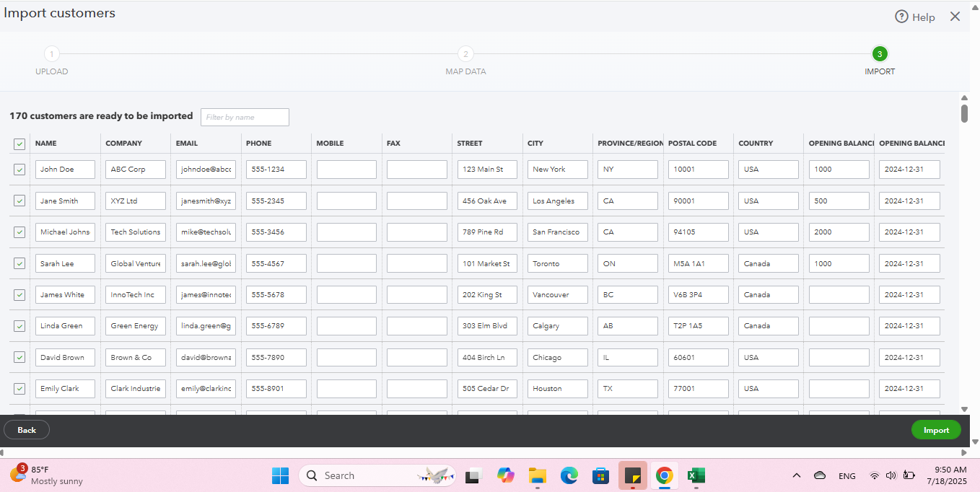Go to step 2 Map Data
This screenshot has width=980, height=492.
pos(465,54)
